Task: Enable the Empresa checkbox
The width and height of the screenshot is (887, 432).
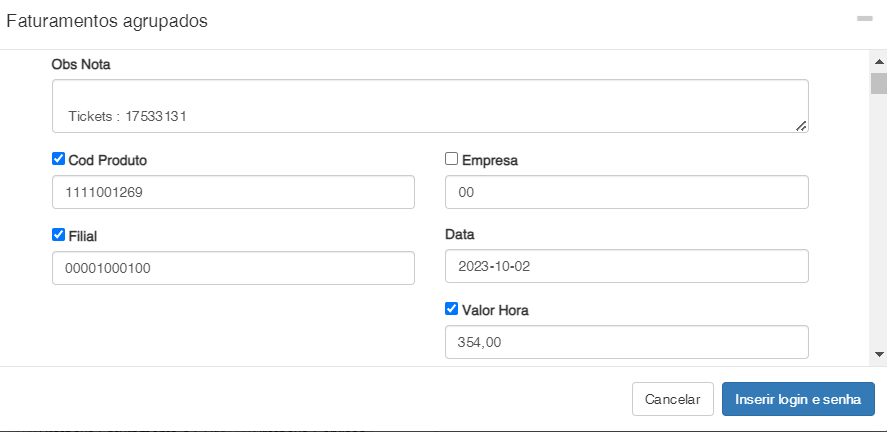Action: (451, 158)
